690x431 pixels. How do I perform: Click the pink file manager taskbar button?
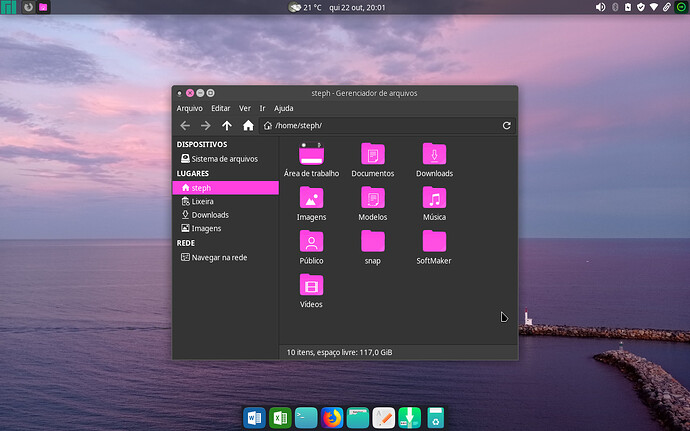(43, 7)
